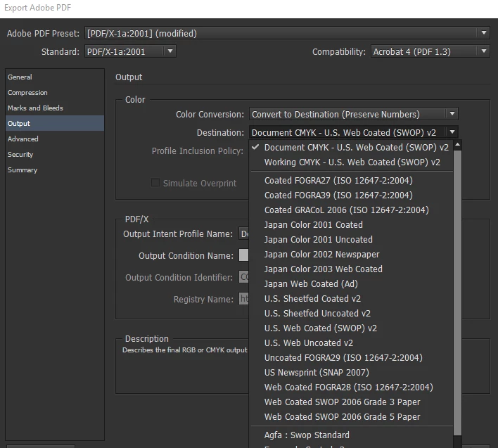The height and width of the screenshot is (448, 498).
Task: Choose Japan Web Coated (Ad)
Action: pos(352,284)
